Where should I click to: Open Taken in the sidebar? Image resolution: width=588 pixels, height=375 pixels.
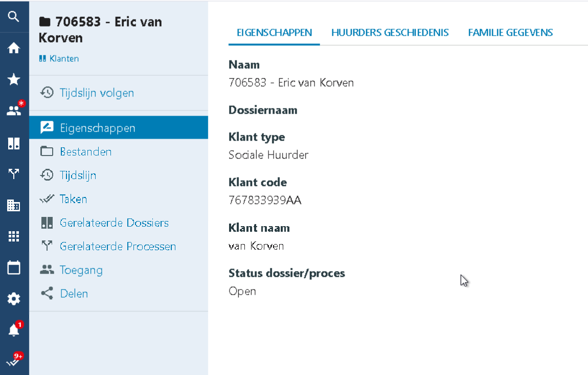pyautogui.click(x=73, y=199)
